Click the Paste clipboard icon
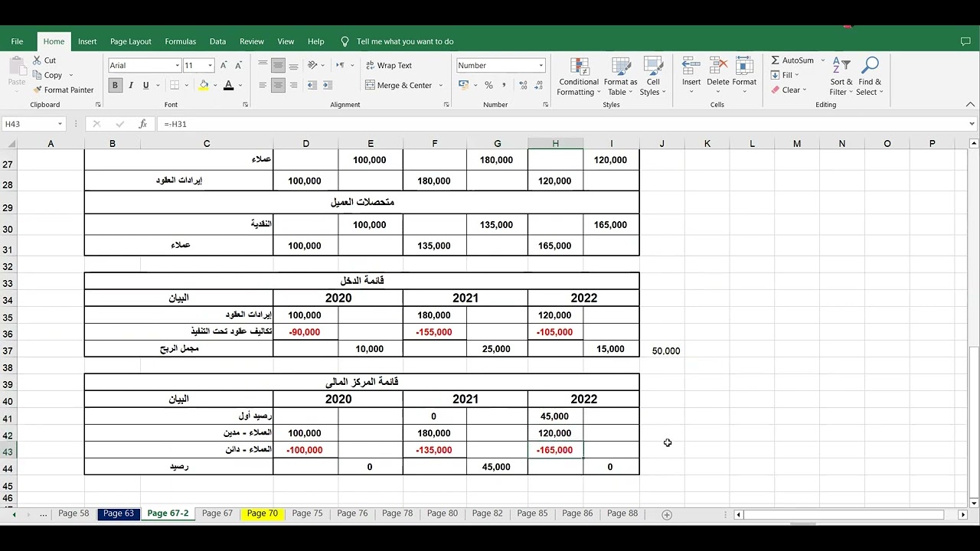The image size is (980, 551). point(17,67)
